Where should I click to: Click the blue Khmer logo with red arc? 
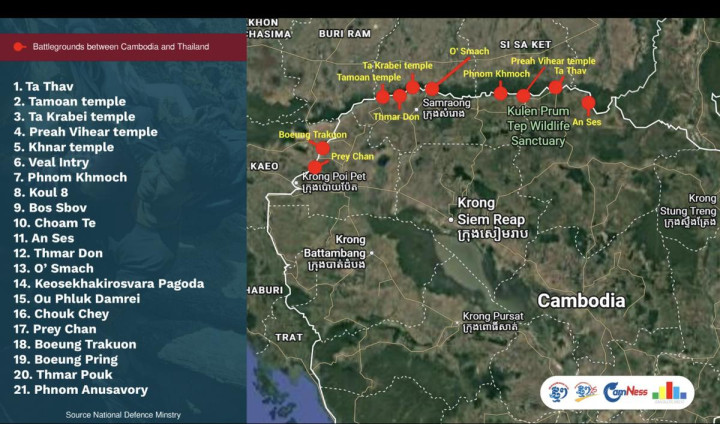pyautogui.click(x=558, y=392)
